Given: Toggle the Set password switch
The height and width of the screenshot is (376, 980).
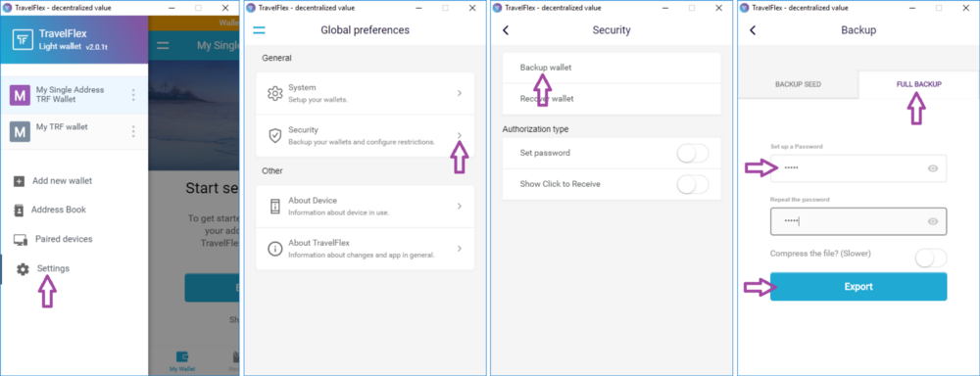Looking at the screenshot, I should pyautogui.click(x=693, y=153).
